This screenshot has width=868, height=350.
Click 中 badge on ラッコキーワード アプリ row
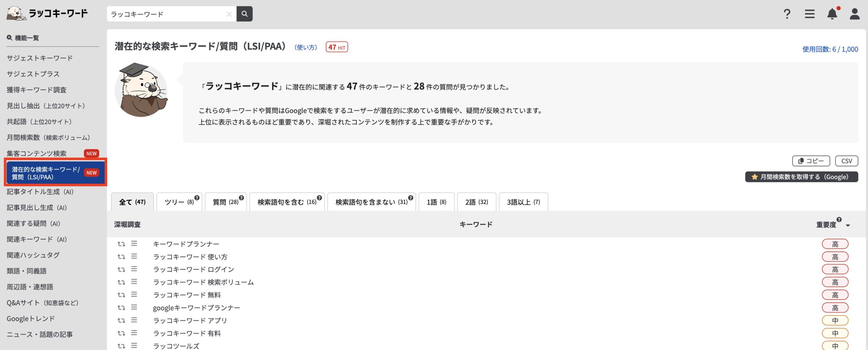coord(835,320)
